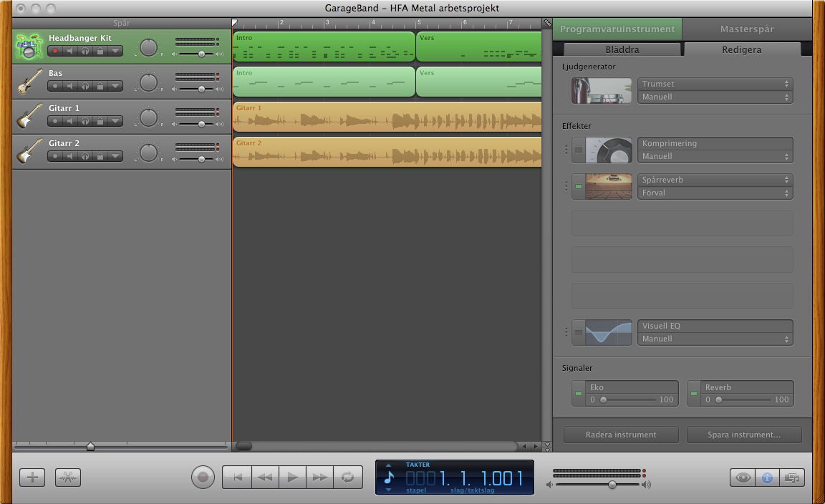Arm Gitarr 2 track for recording

55,156
